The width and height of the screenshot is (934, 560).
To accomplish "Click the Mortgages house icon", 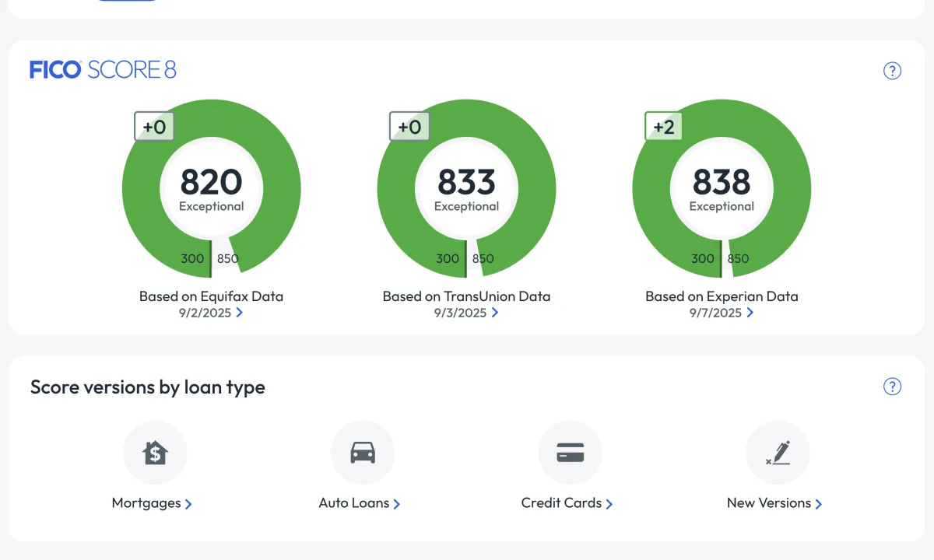I will (x=155, y=453).
